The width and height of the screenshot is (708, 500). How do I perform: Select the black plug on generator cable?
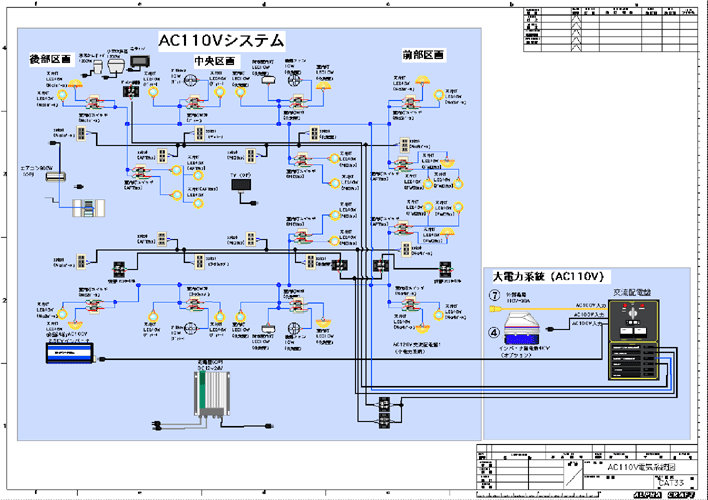(550, 329)
